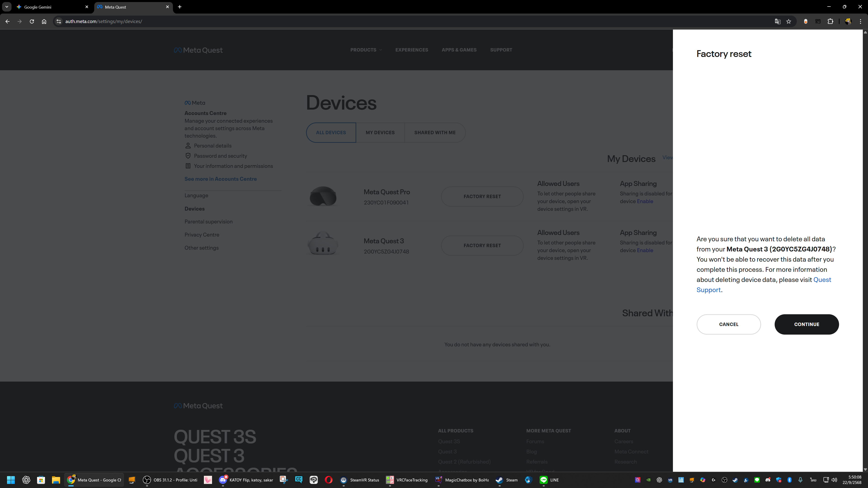Open Opera browser from the taskbar
Image resolution: width=868 pixels, height=488 pixels.
328,480
